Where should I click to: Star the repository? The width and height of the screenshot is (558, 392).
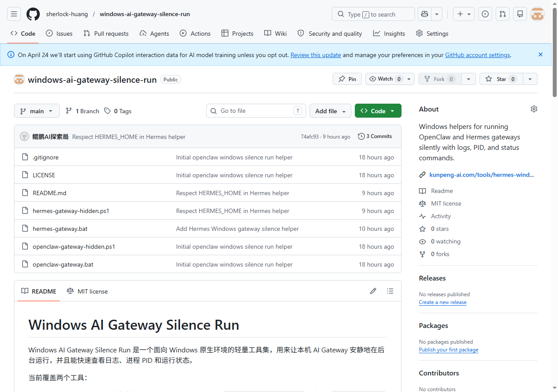pyautogui.click(x=501, y=79)
